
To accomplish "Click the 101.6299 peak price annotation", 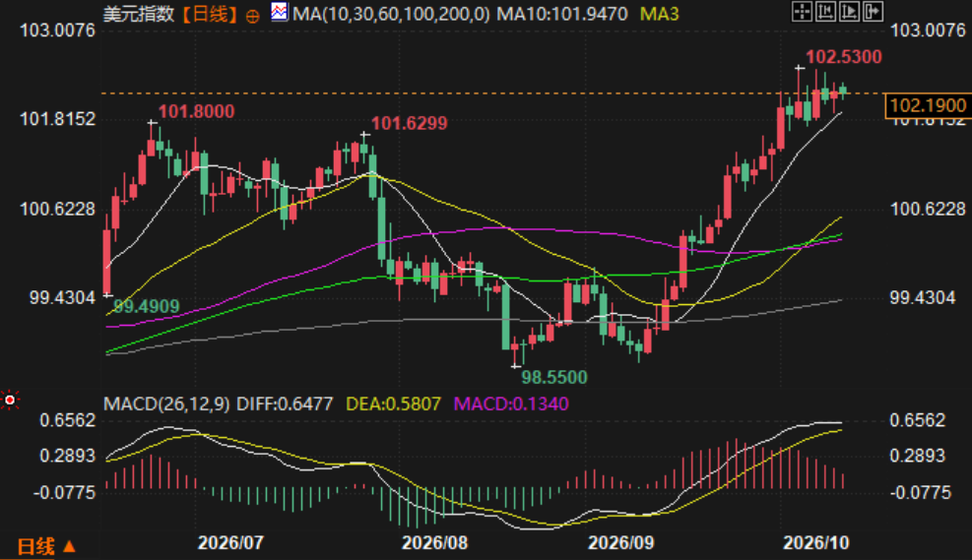I will [x=409, y=123].
